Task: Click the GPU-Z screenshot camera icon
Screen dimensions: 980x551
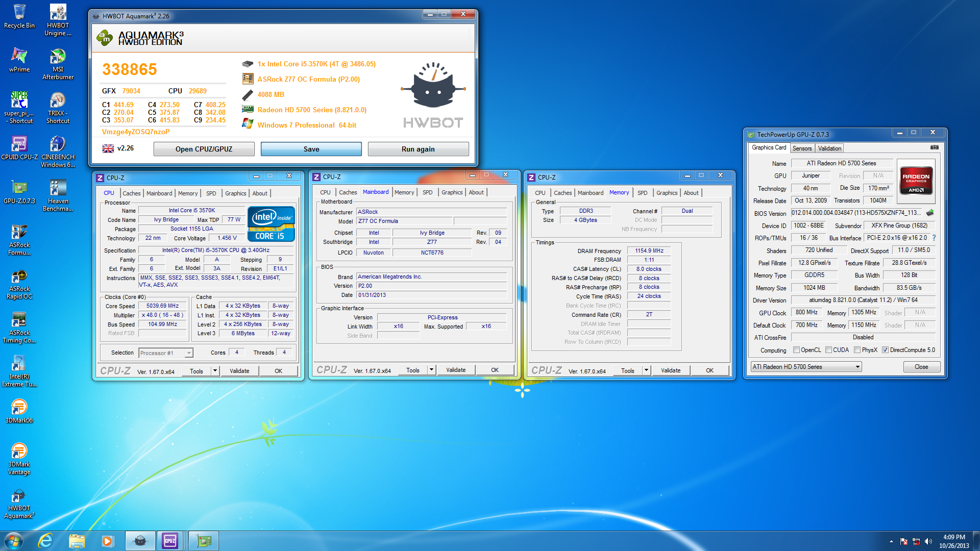Action: point(934,147)
